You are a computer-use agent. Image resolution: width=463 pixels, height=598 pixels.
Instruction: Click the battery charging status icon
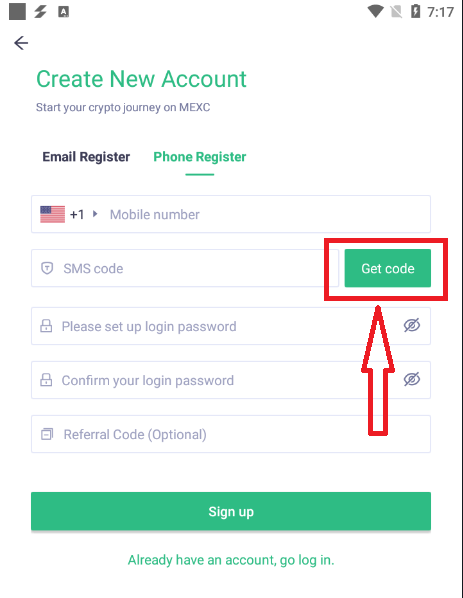(x=415, y=11)
